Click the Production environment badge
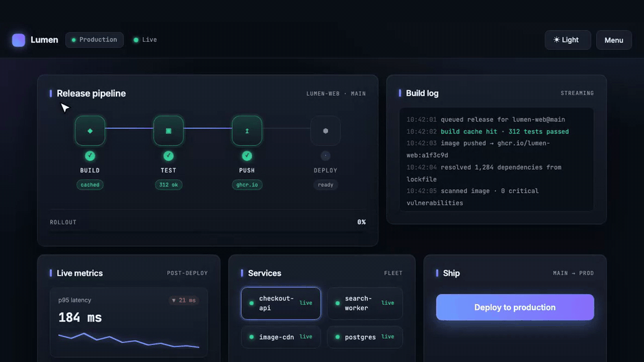This screenshot has height=362, width=644. tap(95, 40)
